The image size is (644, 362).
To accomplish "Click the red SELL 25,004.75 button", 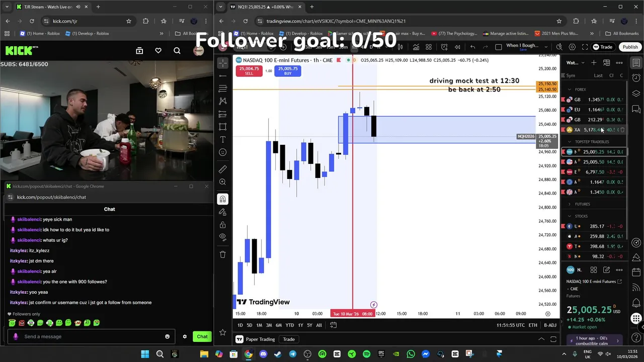I will pos(249,71).
